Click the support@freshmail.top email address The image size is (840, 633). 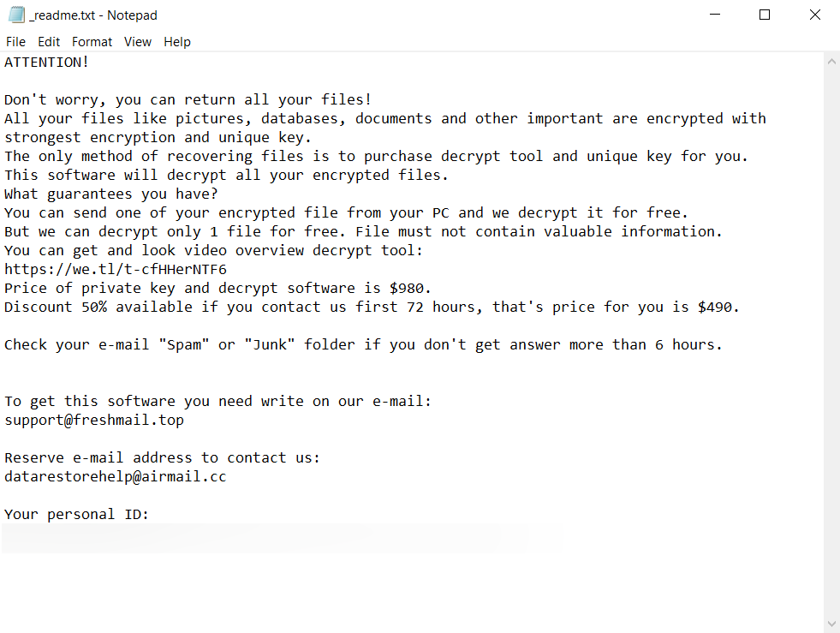[x=94, y=420]
